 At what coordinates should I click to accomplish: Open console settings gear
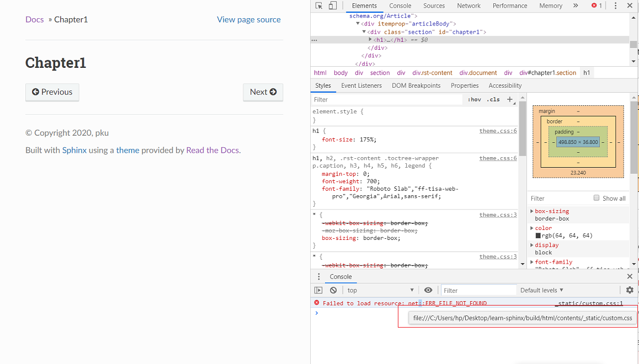click(x=630, y=290)
